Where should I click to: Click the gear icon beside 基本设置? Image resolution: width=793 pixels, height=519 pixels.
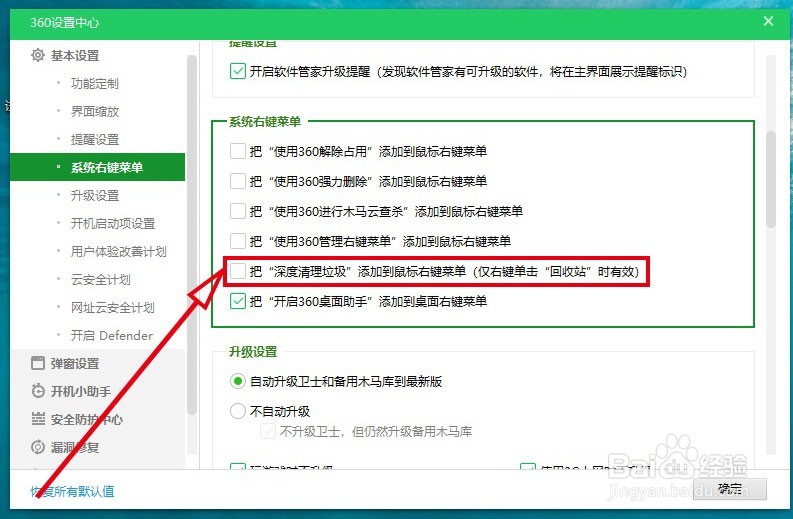click(x=38, y=55)
